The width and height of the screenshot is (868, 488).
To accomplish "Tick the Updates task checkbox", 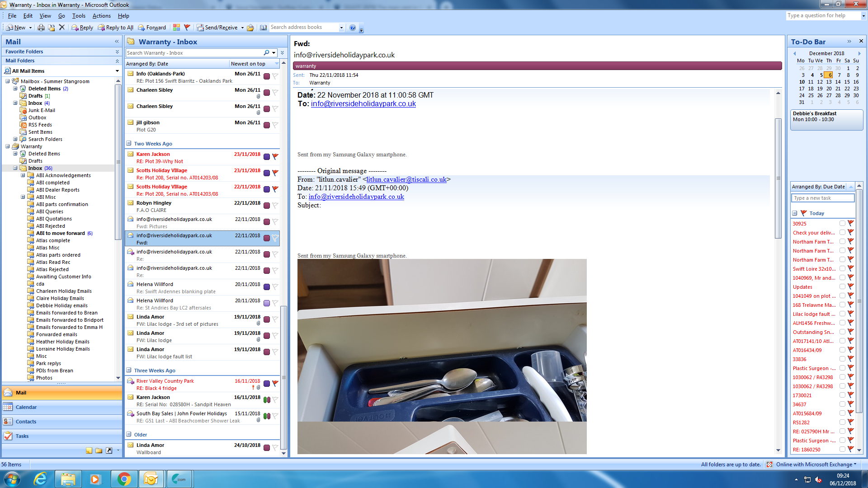I will (842, 286).
